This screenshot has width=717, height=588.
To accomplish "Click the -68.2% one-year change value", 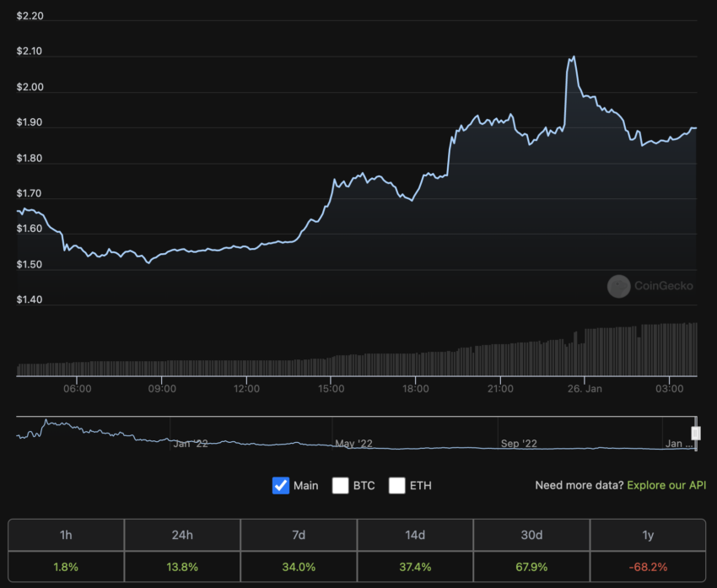I will coord(648,567).
